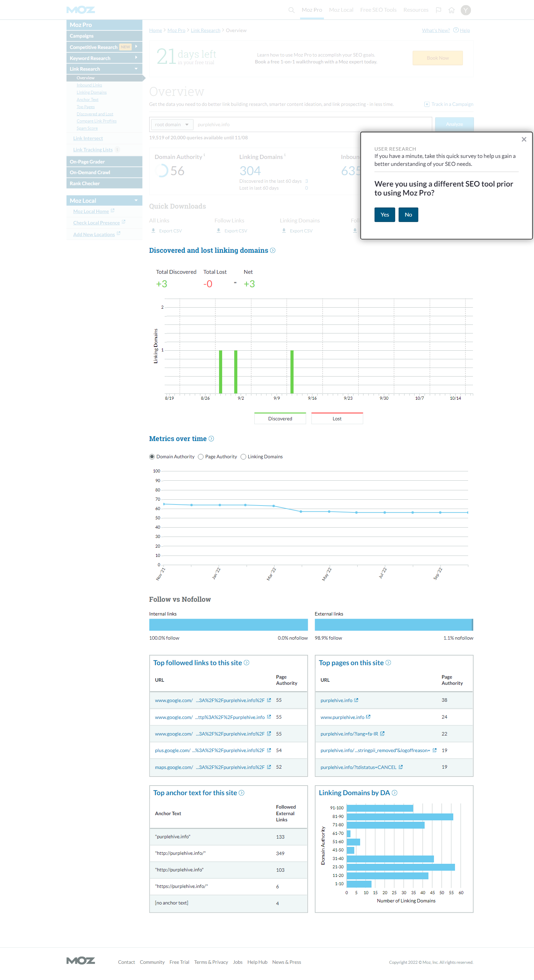
Task: Open Spam Score in sidebar
Action: click(87, 128)
